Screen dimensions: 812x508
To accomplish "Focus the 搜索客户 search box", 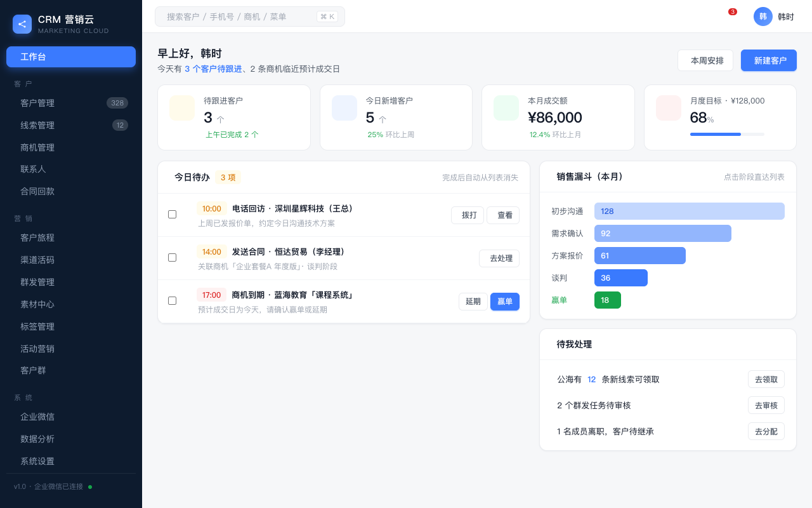I will tap(250, 17).
